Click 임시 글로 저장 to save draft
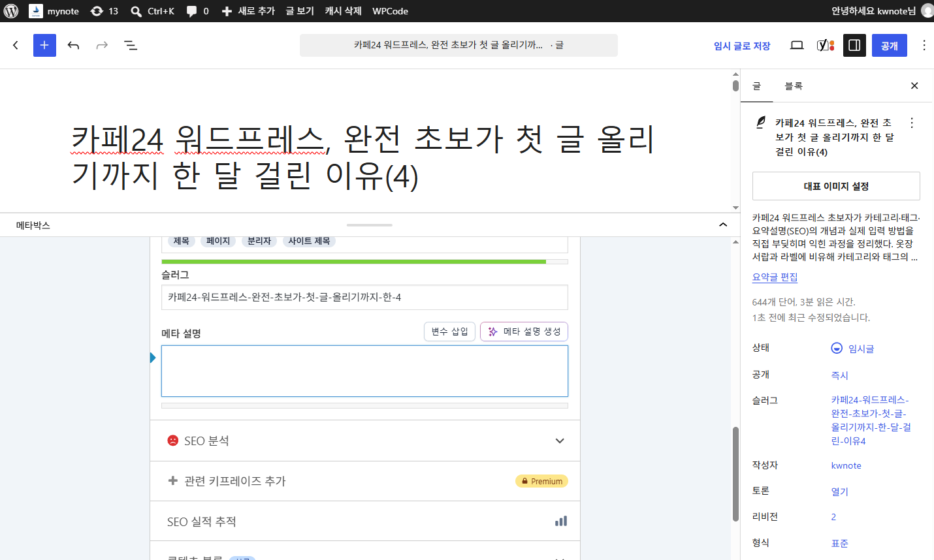This screenshot has height=560, width=934. 742,46
